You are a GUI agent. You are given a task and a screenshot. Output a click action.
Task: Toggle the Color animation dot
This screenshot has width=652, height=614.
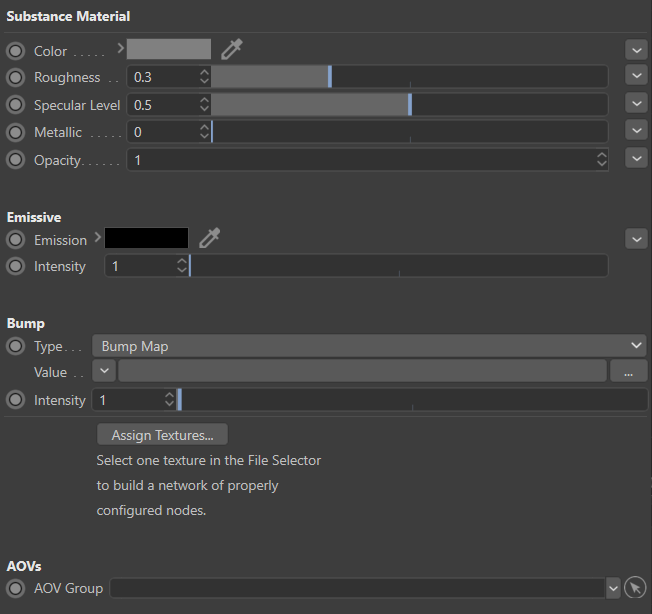tap(15, 51)
